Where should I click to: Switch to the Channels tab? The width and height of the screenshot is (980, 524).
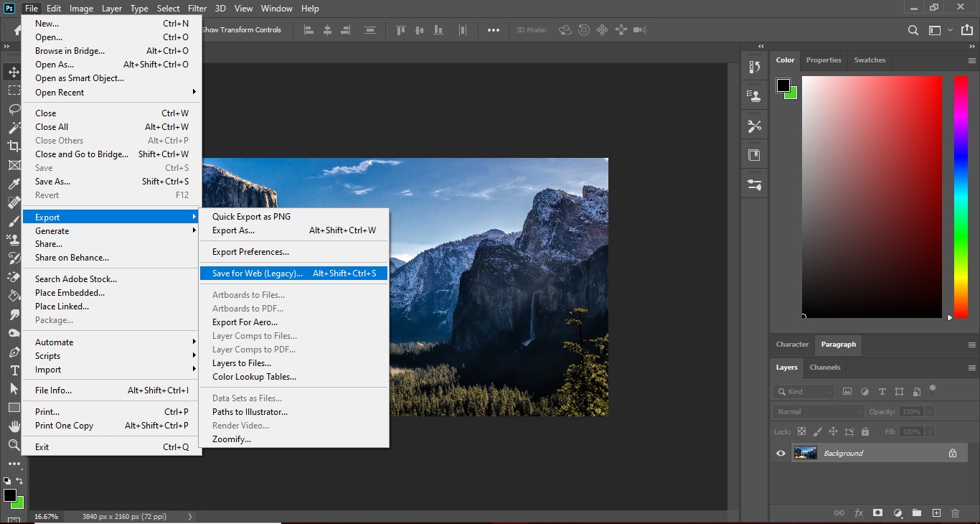[x=825, y=367]
